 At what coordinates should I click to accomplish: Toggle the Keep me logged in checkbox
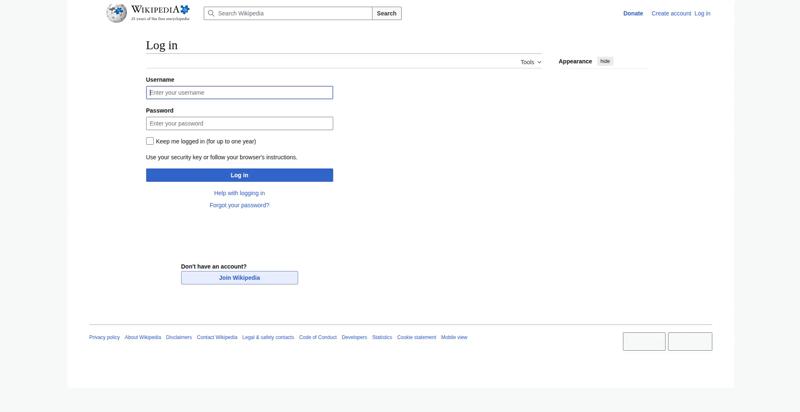click(150, 141)
